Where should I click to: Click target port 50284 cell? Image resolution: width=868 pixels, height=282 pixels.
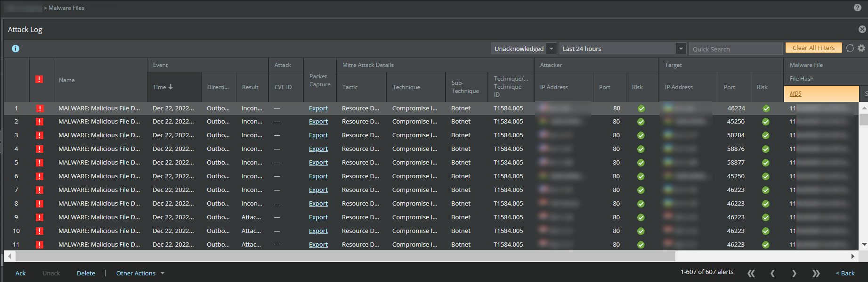coord(736,135)
